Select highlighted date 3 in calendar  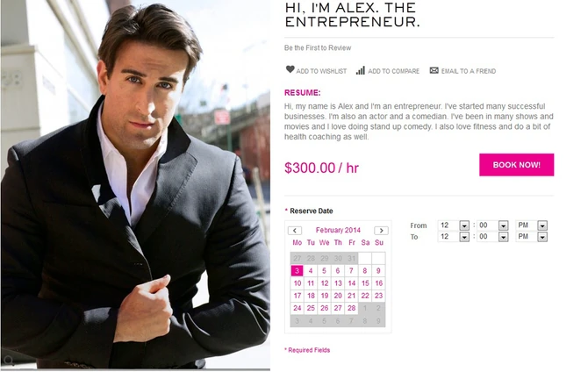coord(297,271)
